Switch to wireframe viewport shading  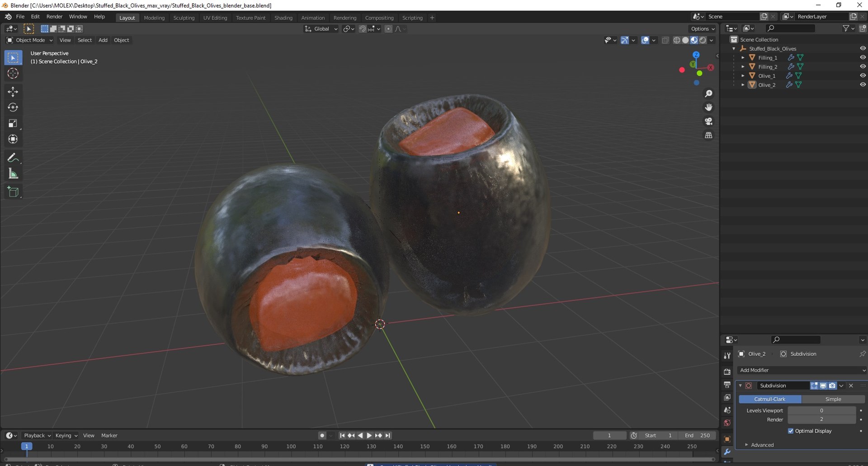[677, 40]
